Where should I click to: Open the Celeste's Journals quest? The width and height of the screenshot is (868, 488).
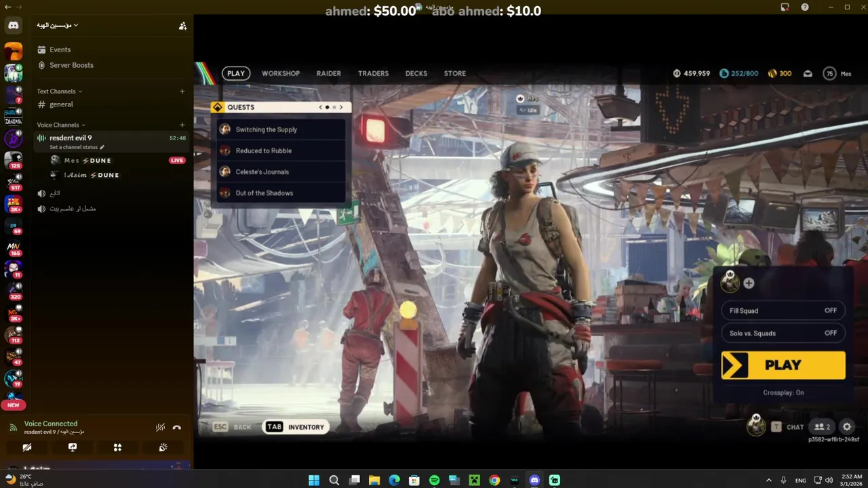[281, 171]
